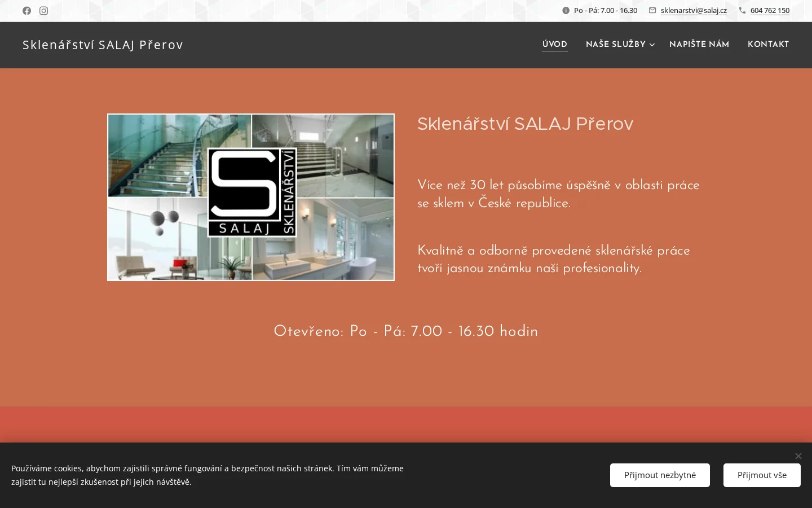Open the Instagram profile icon
Image resolution: width=812 pixels, height=508 pixels.
pos(43,11)
